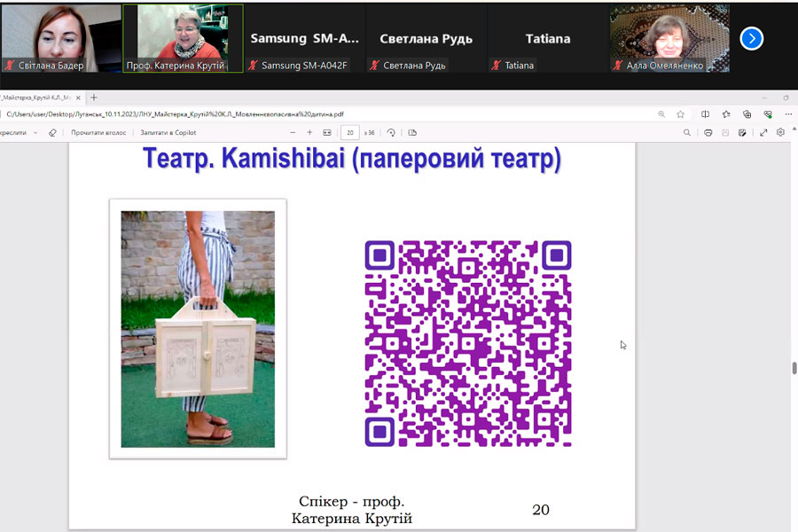
Task: Toggle split screen in browser toolbar
Action: (x=705, y=114)
